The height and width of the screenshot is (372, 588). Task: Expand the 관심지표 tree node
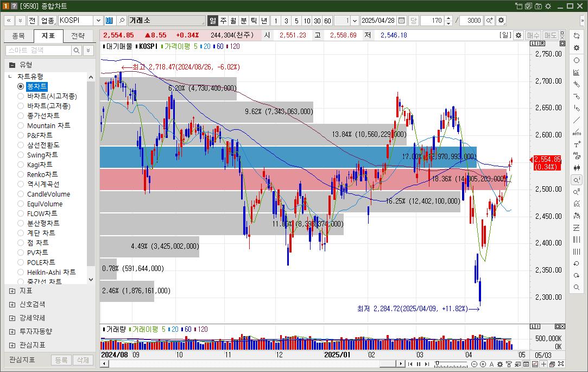click(x=12, y=345)
